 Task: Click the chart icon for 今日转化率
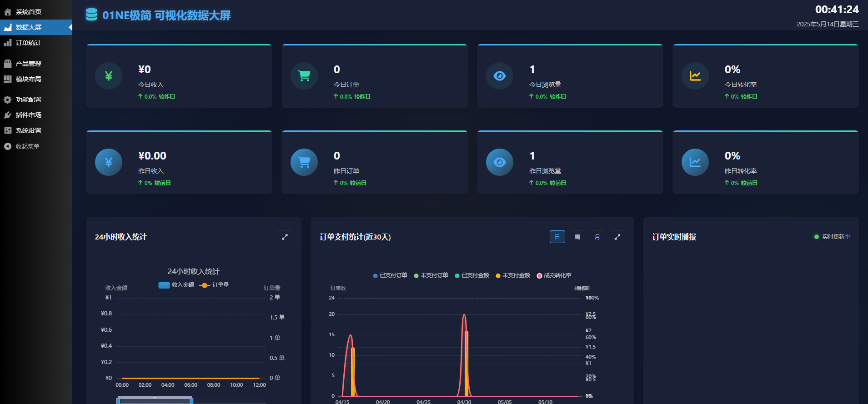click(x=695, y=76)
